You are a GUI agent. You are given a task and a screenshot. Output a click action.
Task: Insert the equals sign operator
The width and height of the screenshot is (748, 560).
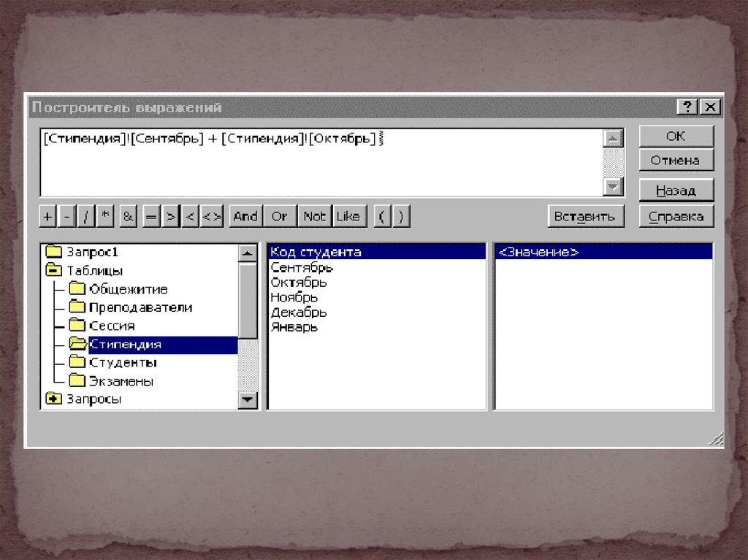pos(151,216)
